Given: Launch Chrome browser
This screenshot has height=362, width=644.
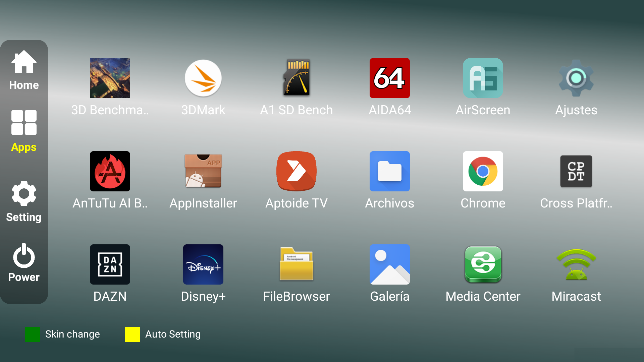Looking at the screenshot, I should click(x=483, y=171).
